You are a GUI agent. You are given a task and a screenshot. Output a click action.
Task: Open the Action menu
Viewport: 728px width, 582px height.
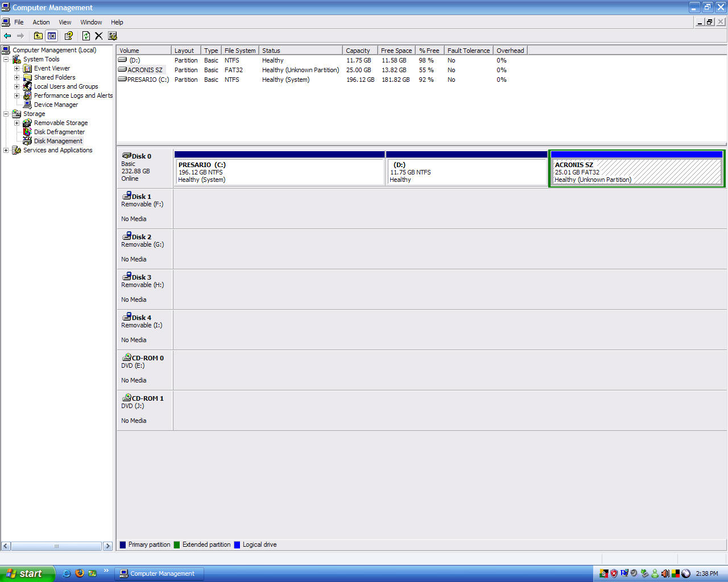[41, 22]
